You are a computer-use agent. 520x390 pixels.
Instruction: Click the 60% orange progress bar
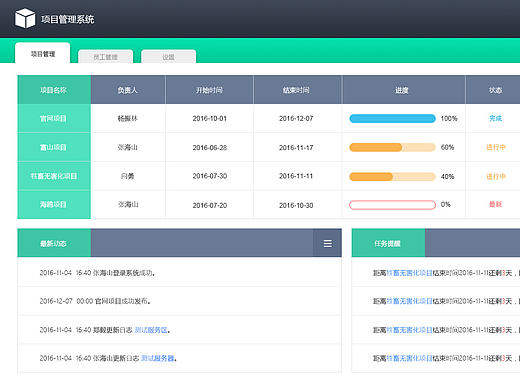[392, 147]
